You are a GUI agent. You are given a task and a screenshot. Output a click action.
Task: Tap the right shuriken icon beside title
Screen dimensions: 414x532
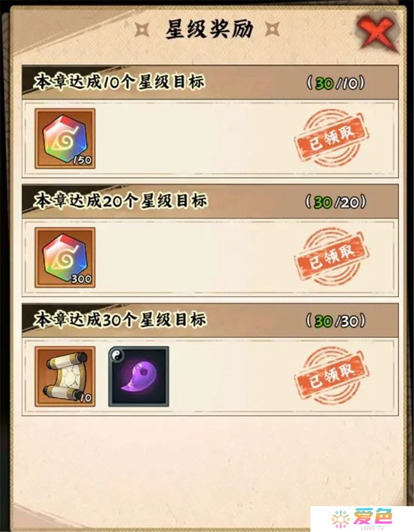tap(272, 28)
